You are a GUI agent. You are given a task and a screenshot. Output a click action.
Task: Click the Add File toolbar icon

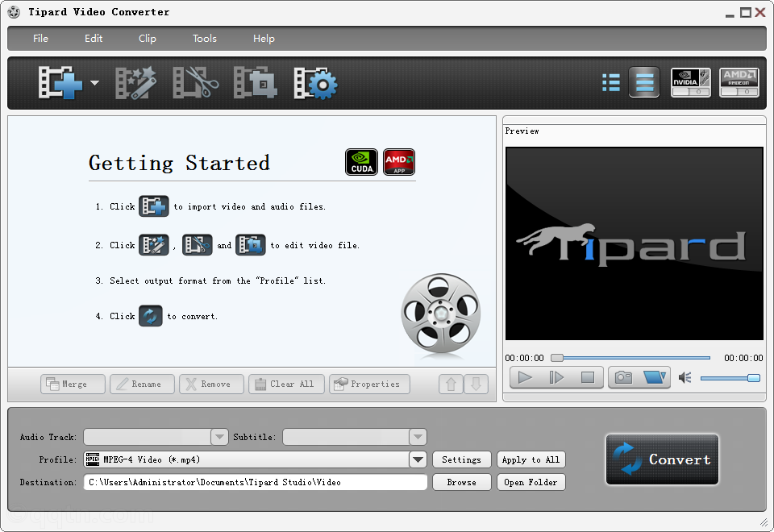tap(61, 83)
